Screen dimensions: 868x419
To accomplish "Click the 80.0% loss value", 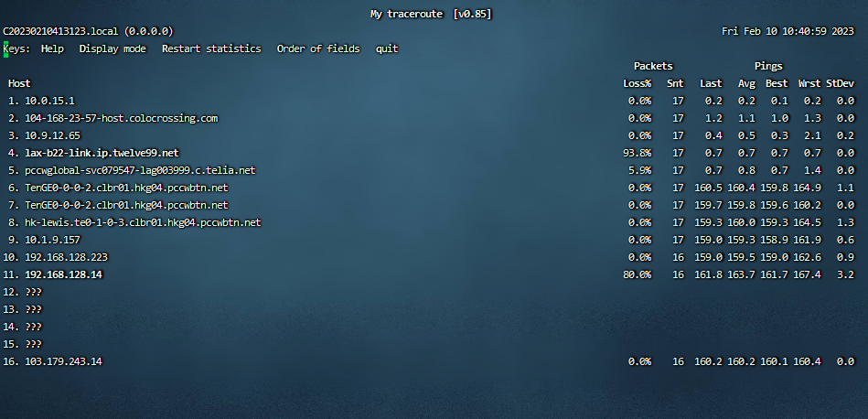I will (637, 274).
